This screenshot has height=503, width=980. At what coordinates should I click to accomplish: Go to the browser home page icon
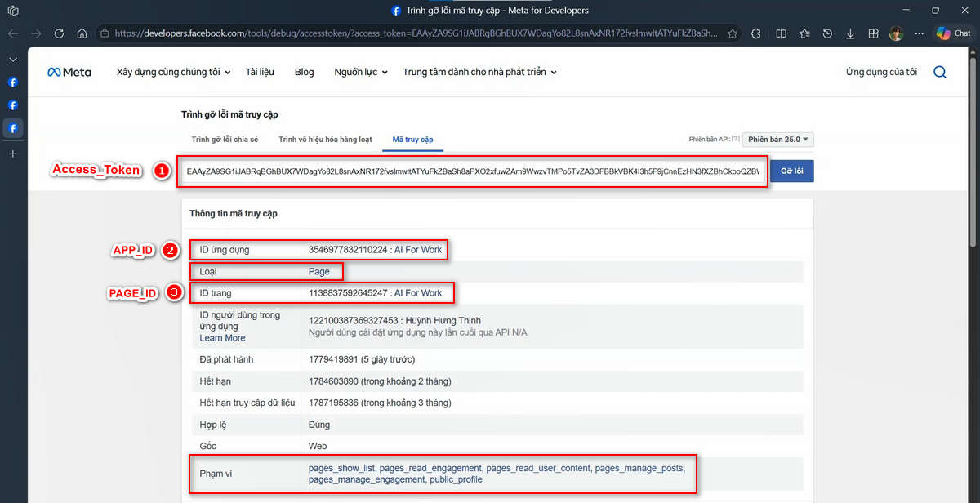click(82, 33)
